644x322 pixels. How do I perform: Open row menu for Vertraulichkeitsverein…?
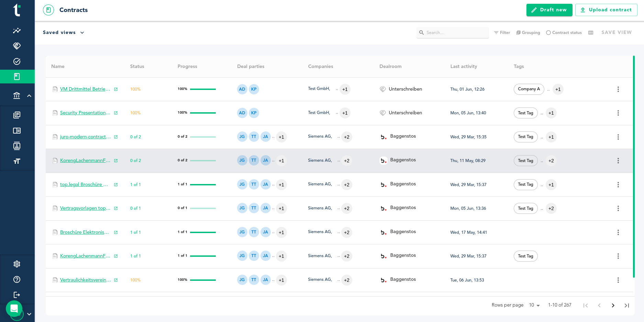(x=618, y=280)
